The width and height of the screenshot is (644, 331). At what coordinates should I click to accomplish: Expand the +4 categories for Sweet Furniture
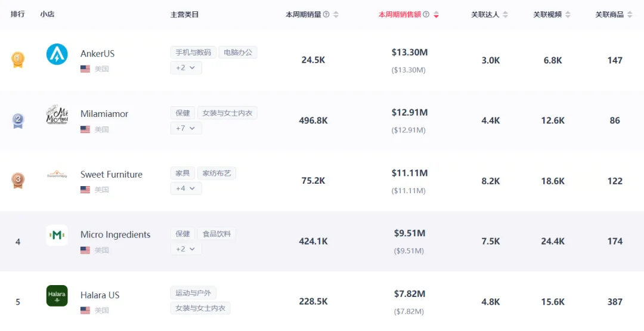click(x=186, y=188)
